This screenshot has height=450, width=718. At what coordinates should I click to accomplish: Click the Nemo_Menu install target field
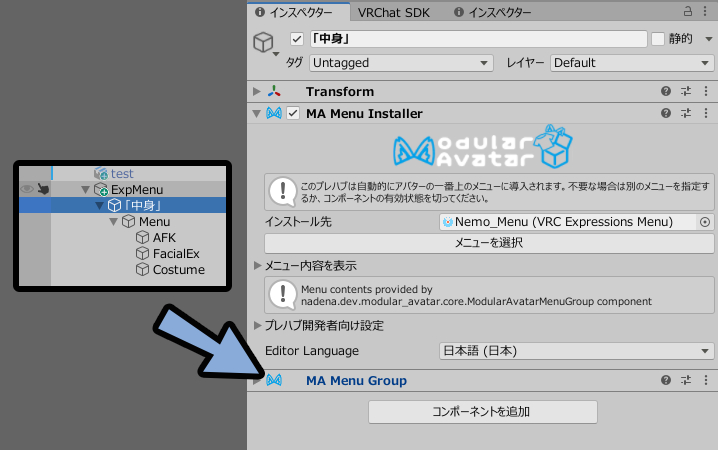567,222
